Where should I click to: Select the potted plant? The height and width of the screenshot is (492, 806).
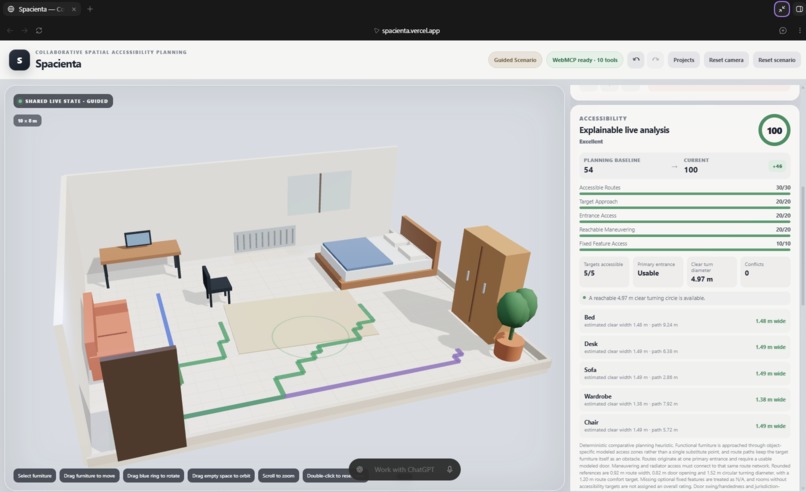[516, 324]
